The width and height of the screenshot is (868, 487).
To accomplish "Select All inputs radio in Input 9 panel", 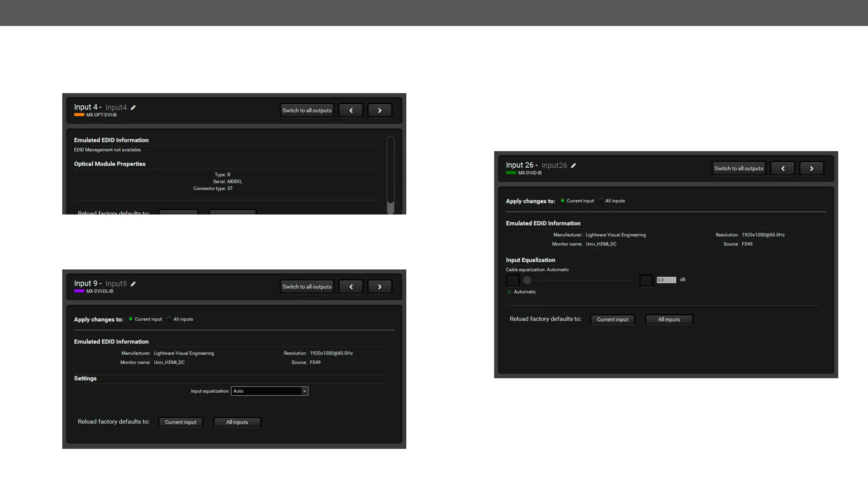I will pos(169,319).
